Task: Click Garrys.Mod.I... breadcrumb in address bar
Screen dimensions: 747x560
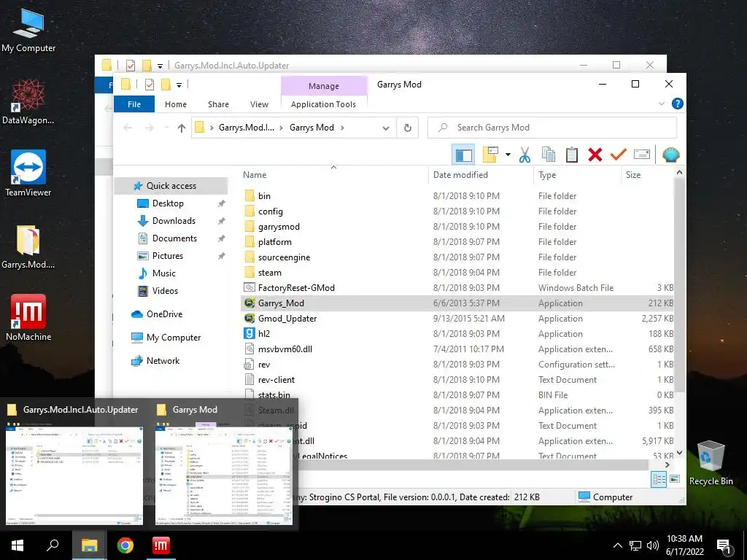Action: [x=247, y=128]
